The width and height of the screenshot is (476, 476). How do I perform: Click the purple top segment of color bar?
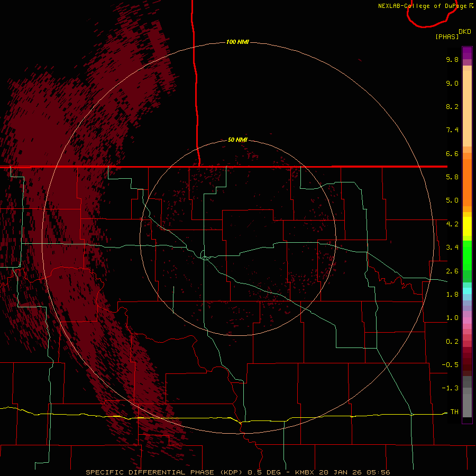point(467,53)
